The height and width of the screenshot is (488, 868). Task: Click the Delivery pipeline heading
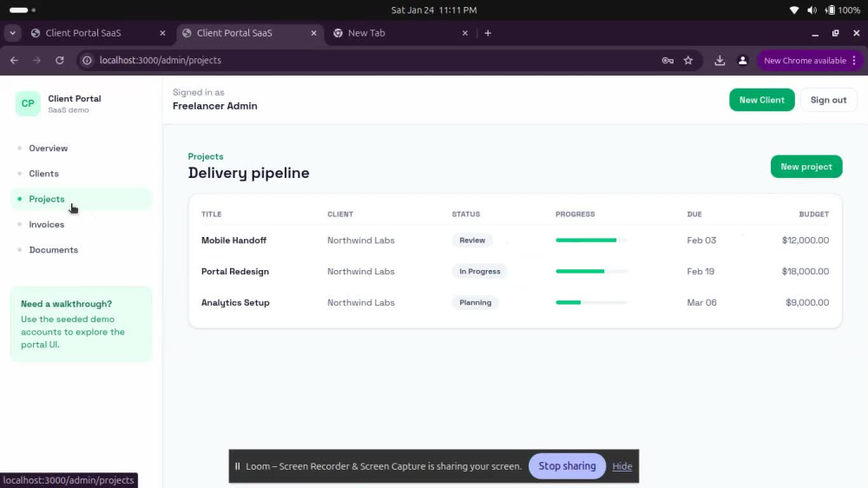click(248, 173)
